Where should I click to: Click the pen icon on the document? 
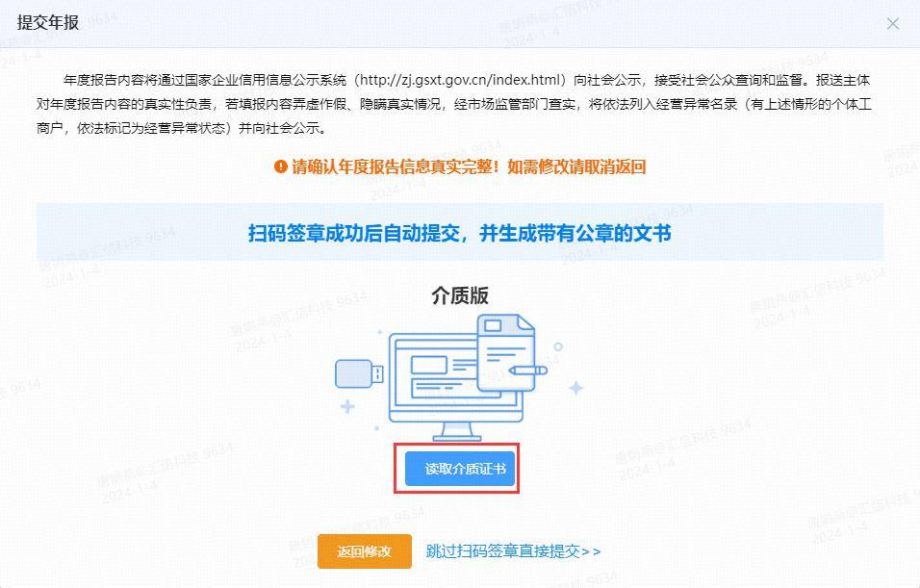click(528, 371)
